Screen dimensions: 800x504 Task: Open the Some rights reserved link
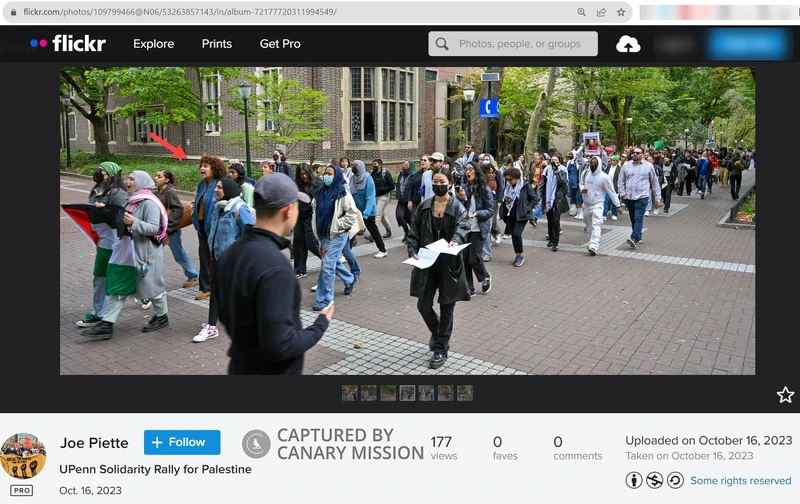click(740, 481)
